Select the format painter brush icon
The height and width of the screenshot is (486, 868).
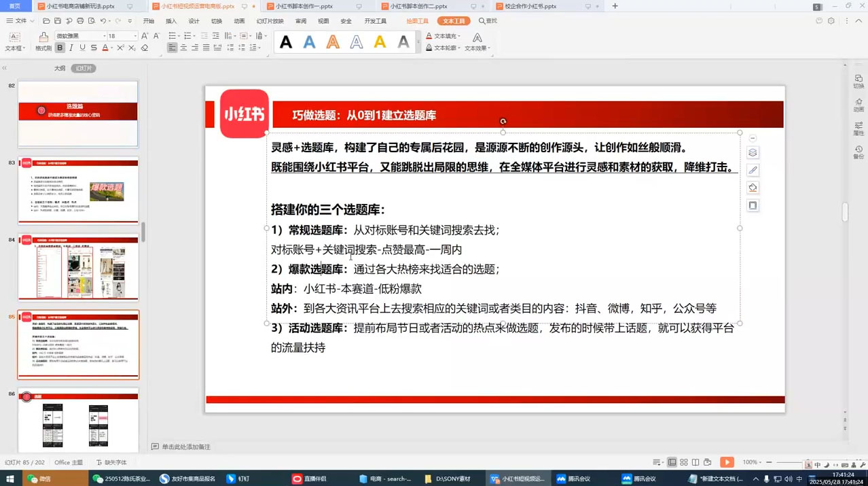pyautogui.click(x=43, y=36)
